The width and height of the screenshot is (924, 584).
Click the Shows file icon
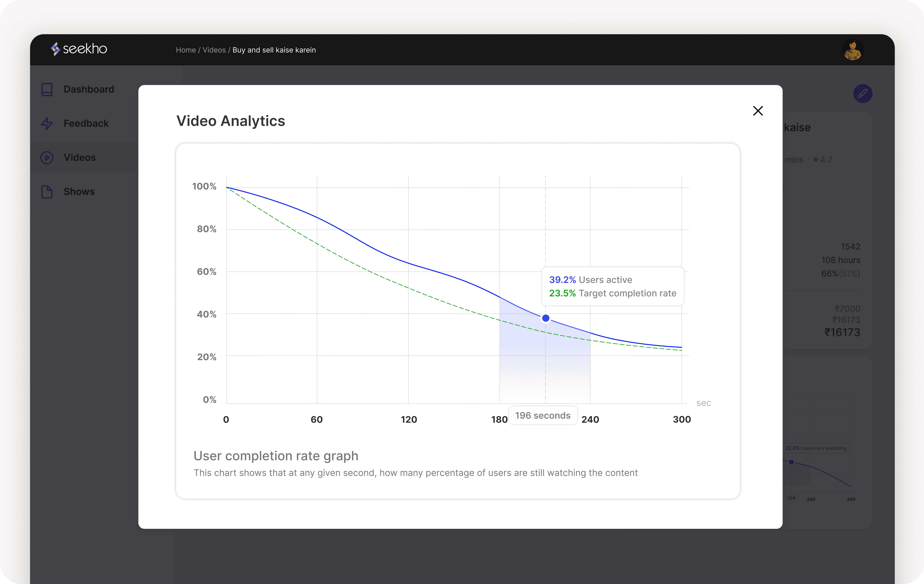click(47, 192)
